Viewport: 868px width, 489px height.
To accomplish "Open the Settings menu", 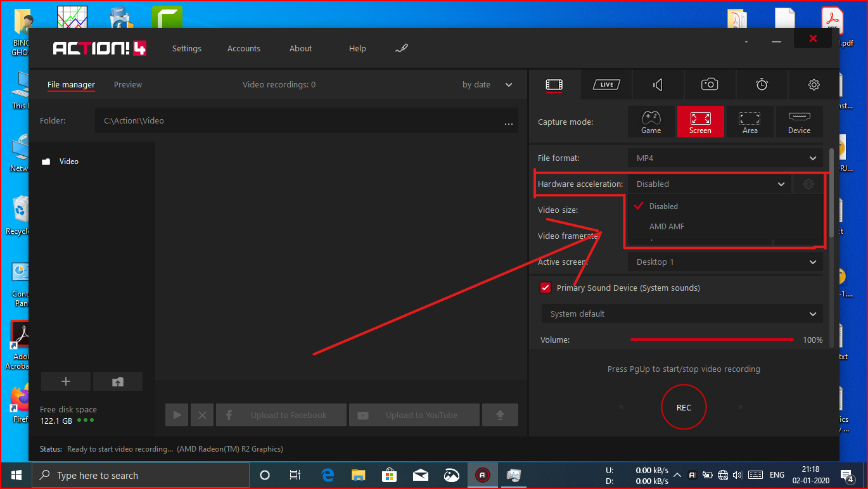I will click(x=187, y=48).
